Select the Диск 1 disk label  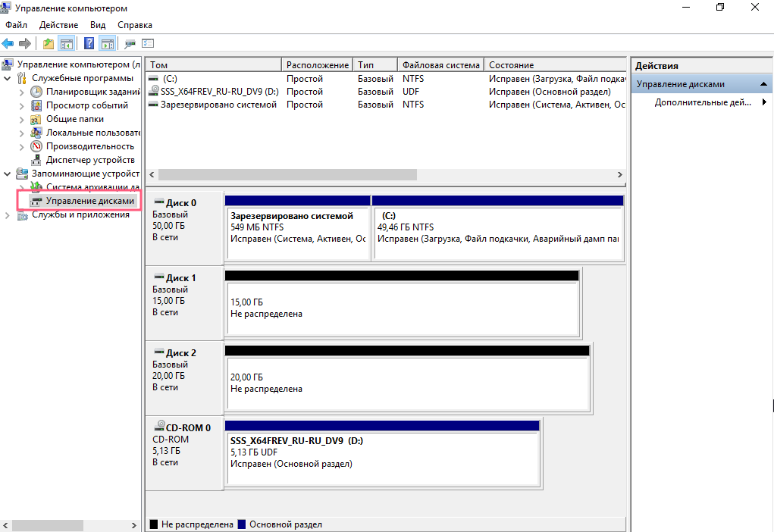pyautogui.click(x=180, y=278)
